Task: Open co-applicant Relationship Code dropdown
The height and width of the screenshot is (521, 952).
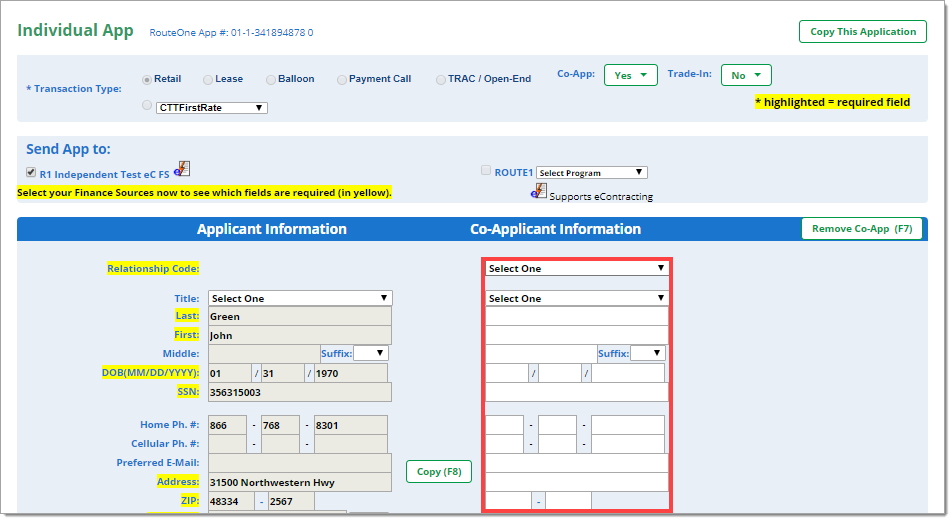Action: click(x=576, y=268)
